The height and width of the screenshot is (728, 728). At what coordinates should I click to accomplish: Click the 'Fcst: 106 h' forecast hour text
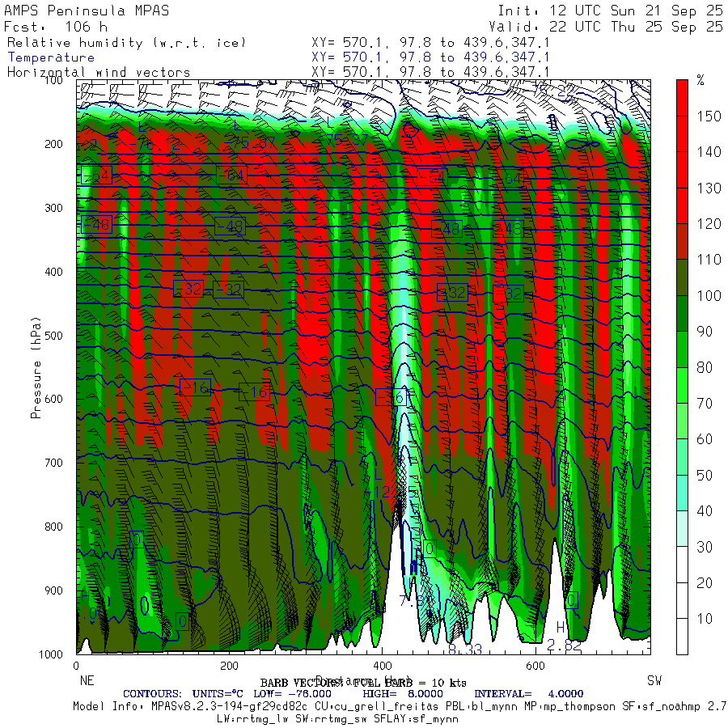point(56,27)
